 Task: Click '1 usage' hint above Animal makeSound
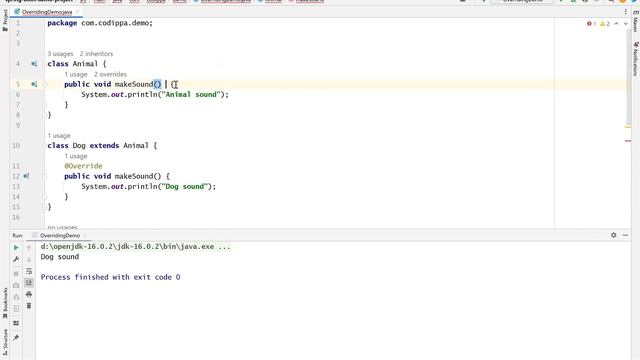[76, 74]
